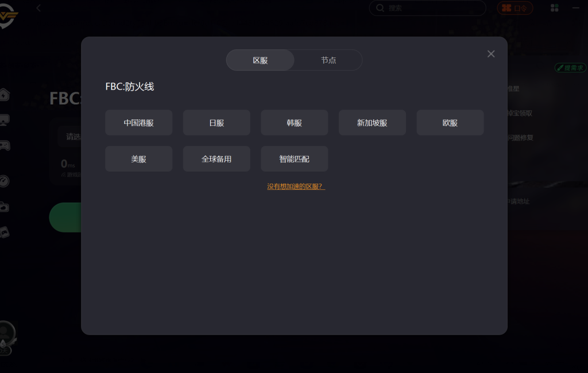Screen dimensions: 588x373
Task: Click the magnifier icon in the search box
Action: (x=380, y=8)
